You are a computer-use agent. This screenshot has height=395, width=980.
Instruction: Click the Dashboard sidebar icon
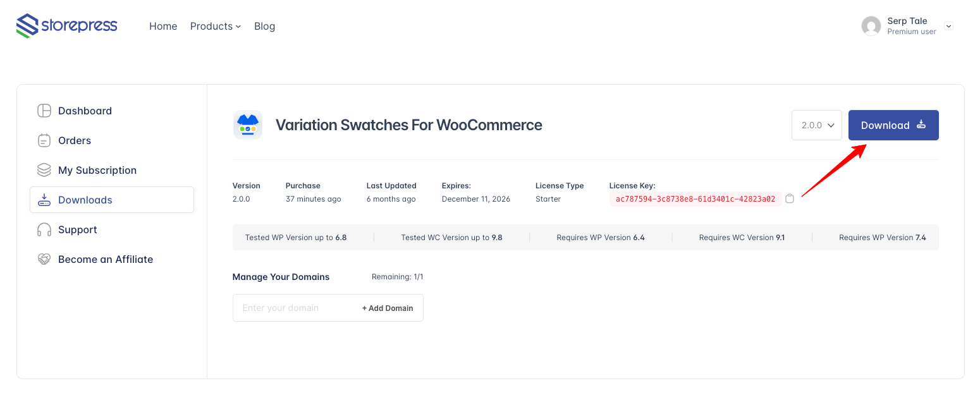44,111
